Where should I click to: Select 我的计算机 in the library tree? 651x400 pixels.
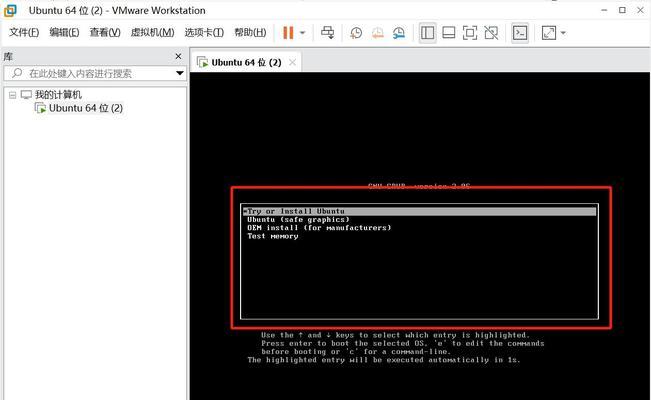click(58, 95)
